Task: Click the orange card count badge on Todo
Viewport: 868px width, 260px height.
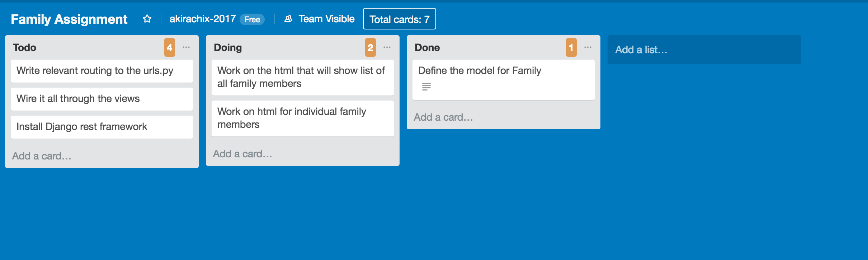Action: (x=170, y=47)
